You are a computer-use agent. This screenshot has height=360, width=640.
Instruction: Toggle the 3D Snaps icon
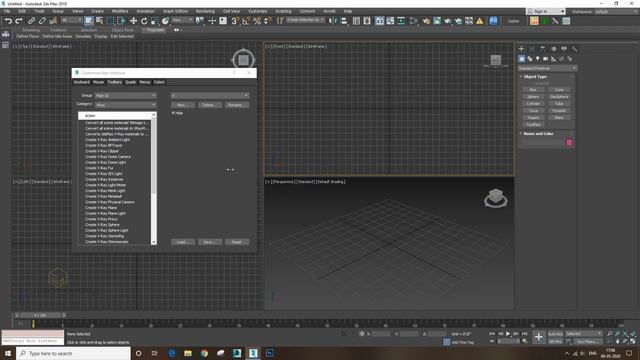pos(235,21)
